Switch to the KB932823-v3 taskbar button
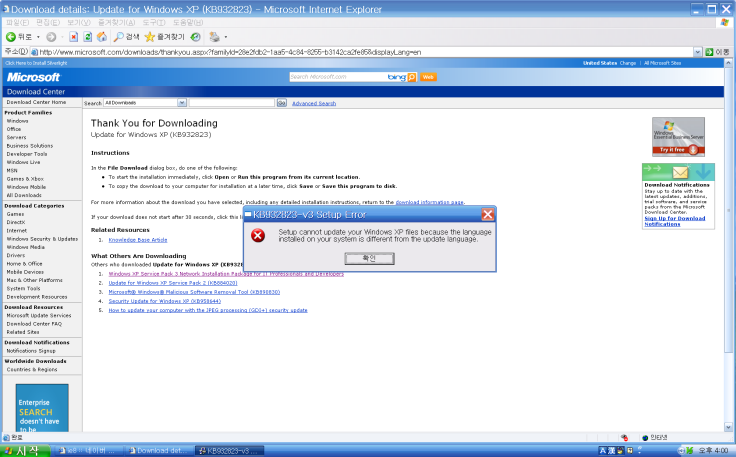The image size is (736, 457). (230, 450)
